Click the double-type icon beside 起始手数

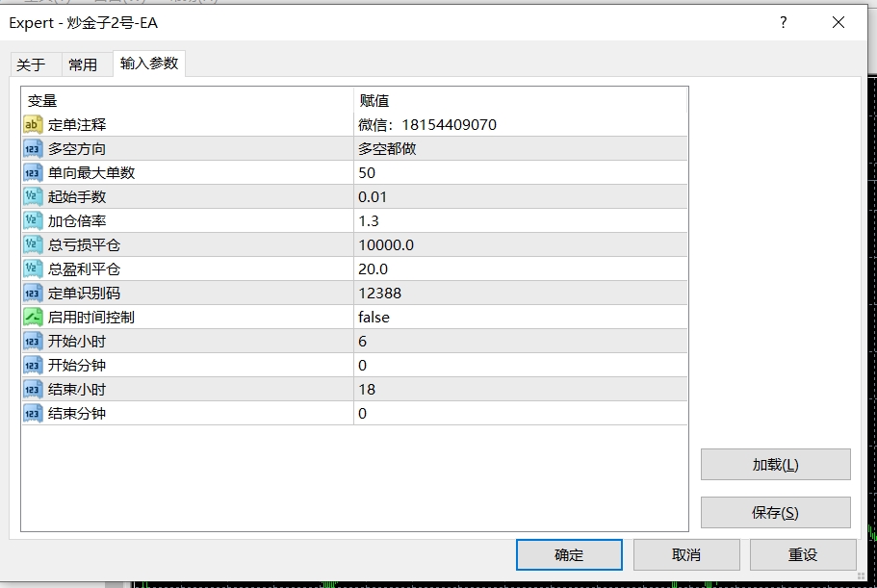coord(33,196)
